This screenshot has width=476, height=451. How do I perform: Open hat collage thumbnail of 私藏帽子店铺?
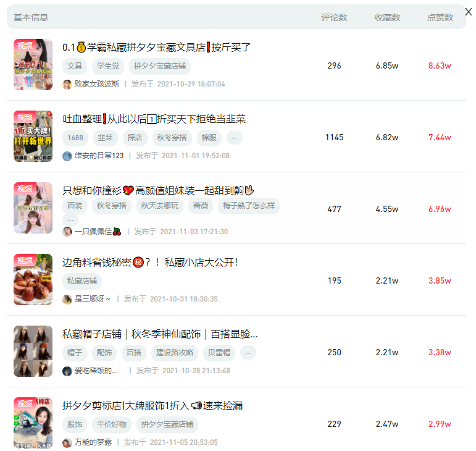pos(33,351)
